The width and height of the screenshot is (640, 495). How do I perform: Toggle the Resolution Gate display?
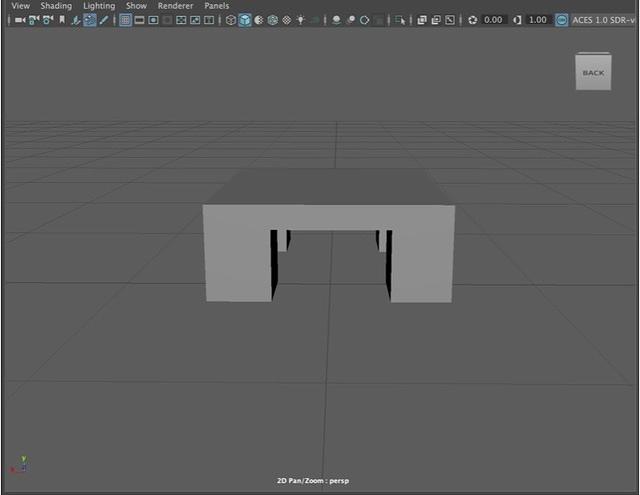click(x=153, y=20)
